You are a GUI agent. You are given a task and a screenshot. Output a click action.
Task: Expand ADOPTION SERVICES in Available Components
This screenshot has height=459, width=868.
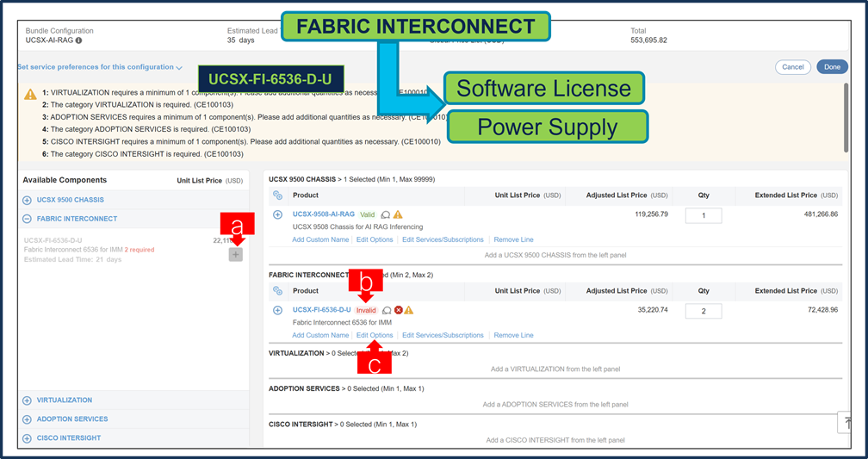point(27,419)
